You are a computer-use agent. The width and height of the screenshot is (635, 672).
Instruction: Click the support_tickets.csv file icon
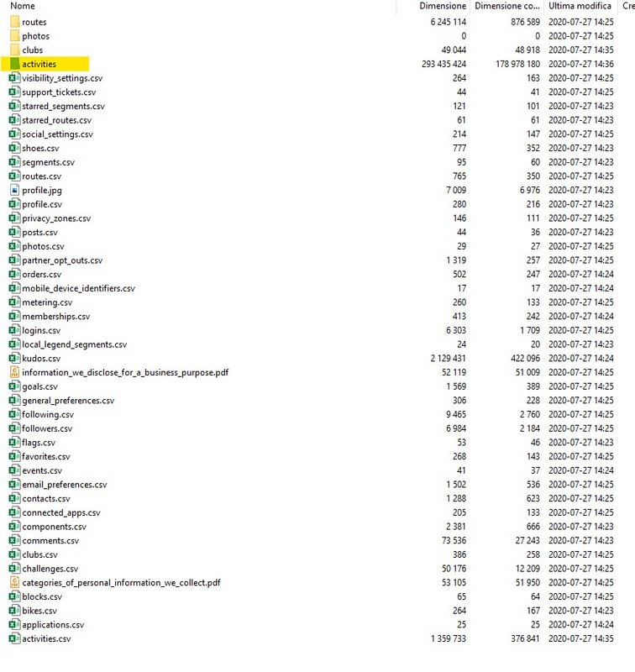click(x=14, y=92)
